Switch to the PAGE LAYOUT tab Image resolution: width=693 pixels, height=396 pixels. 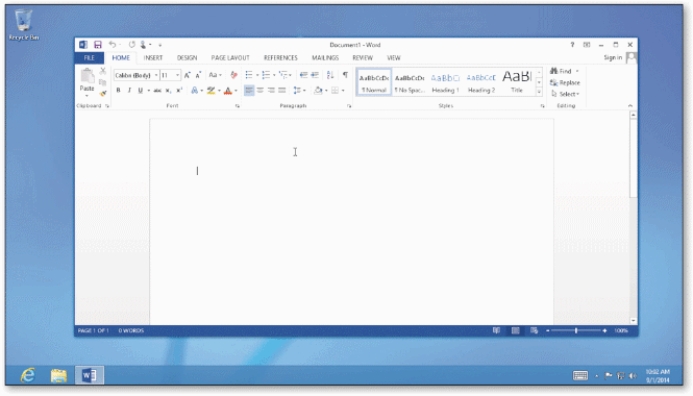point(230,58)
